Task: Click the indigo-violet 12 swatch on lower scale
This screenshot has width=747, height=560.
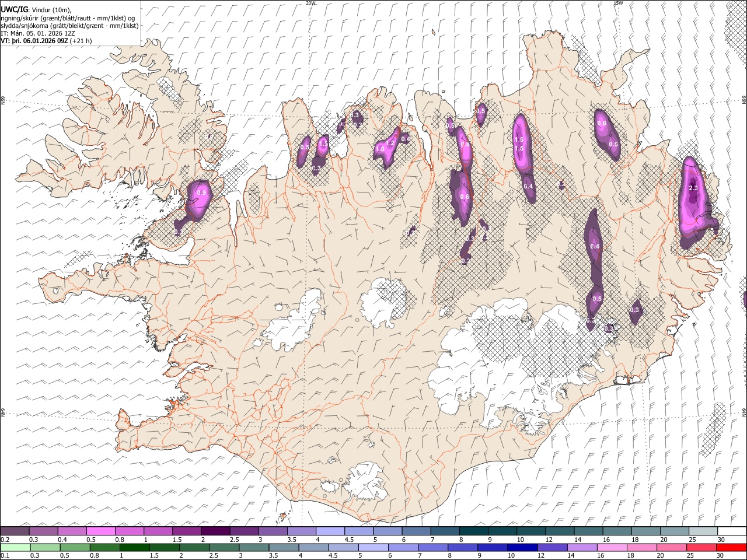Action: click(x=552, y=547)
